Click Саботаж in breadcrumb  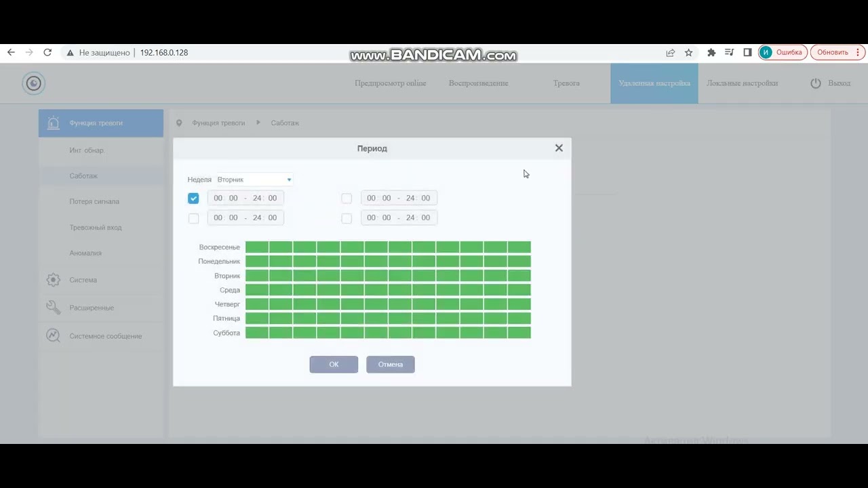click(x=285, y=123)
